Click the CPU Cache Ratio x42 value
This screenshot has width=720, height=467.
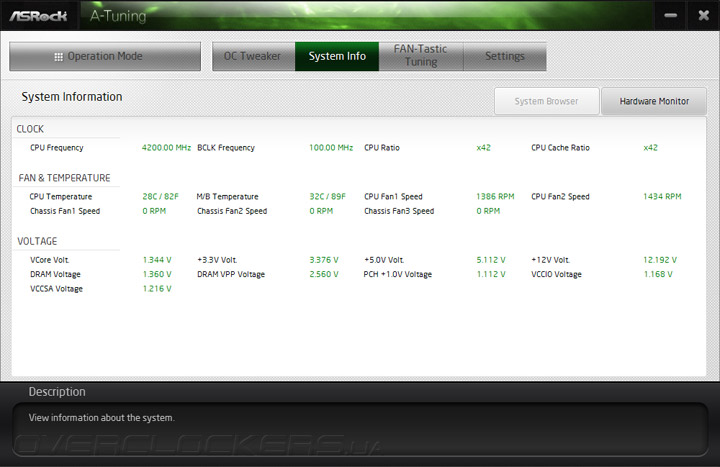pos(651,148)
